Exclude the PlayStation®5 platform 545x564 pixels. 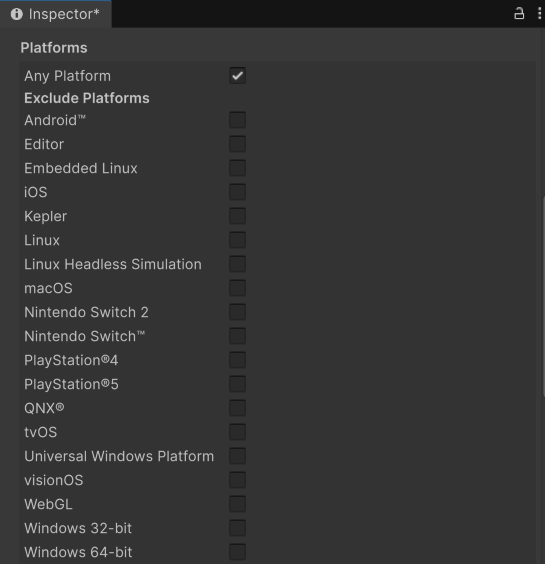(x=237, y=384)
